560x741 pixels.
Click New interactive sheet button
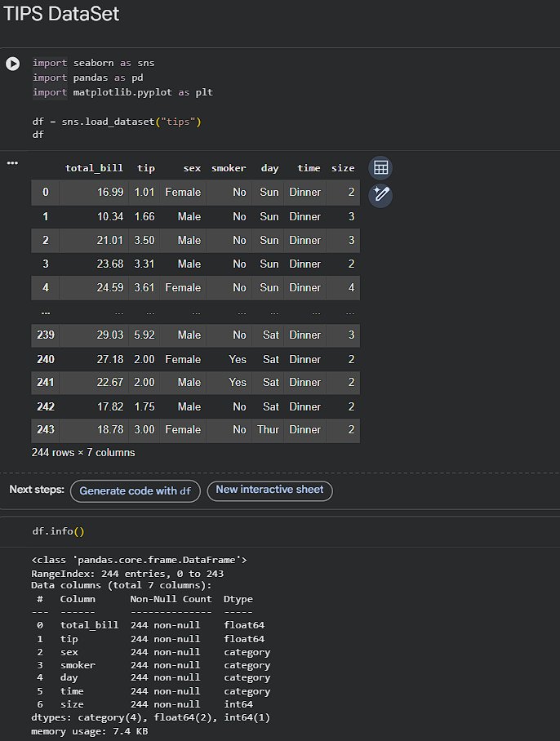click(x=270, y=490)
